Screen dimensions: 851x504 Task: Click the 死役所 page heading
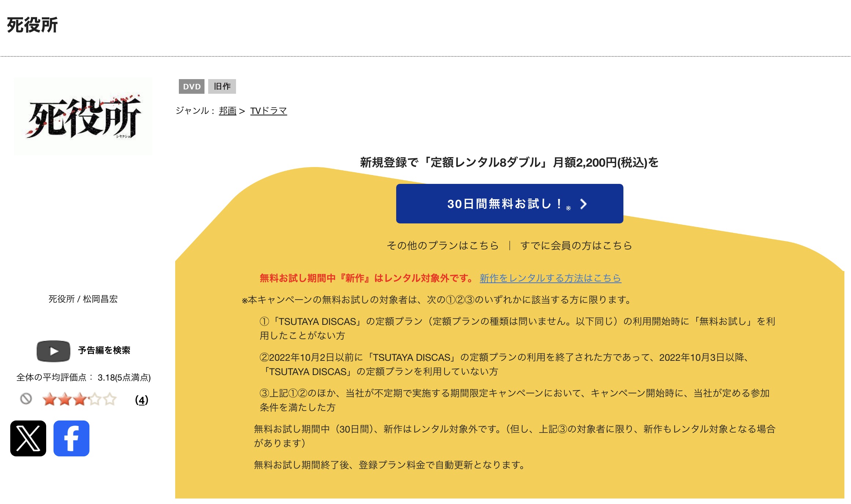[32, 25]
